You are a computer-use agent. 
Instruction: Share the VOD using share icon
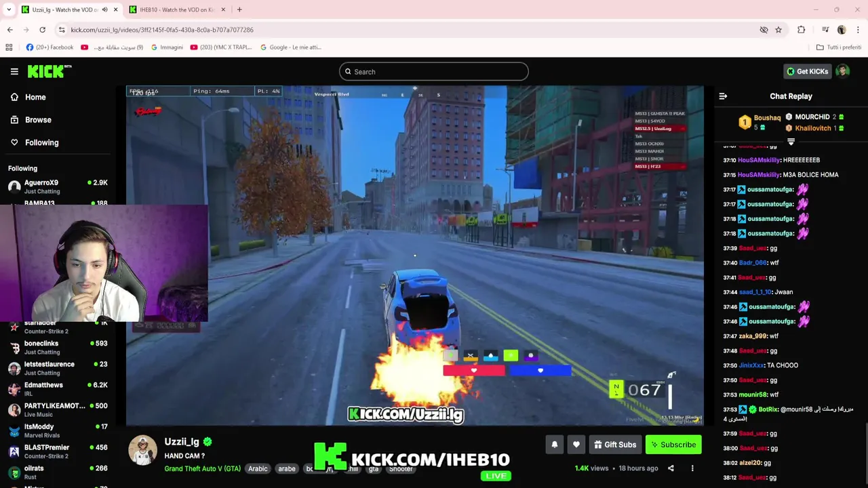tap(671, 468)
